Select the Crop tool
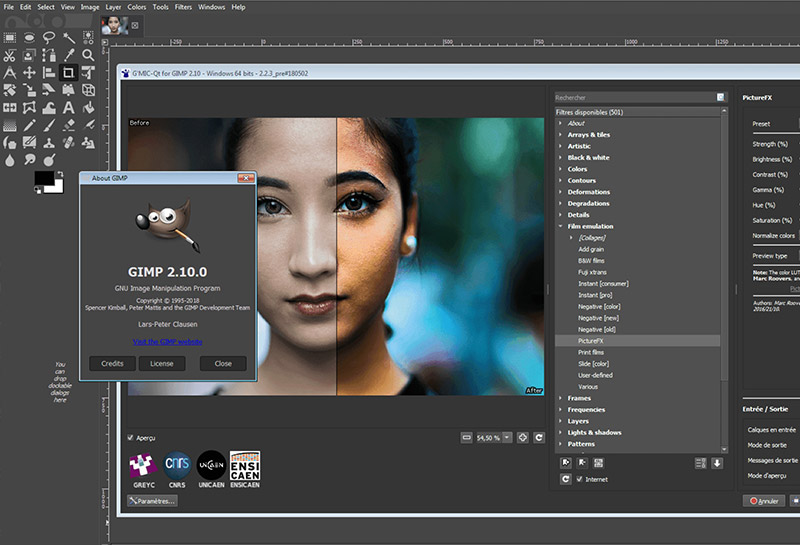 coord(68,72)
